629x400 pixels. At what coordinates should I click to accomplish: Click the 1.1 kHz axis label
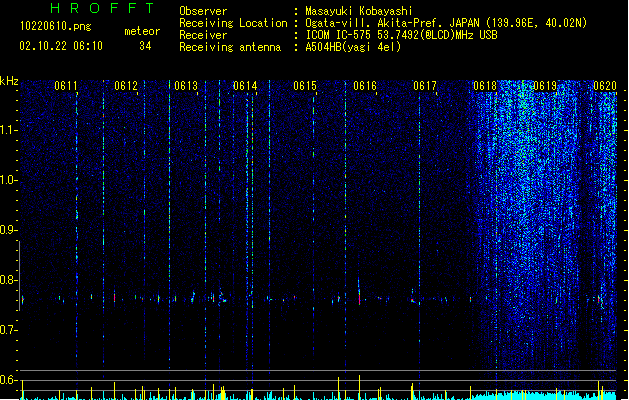tap(8, 130)
